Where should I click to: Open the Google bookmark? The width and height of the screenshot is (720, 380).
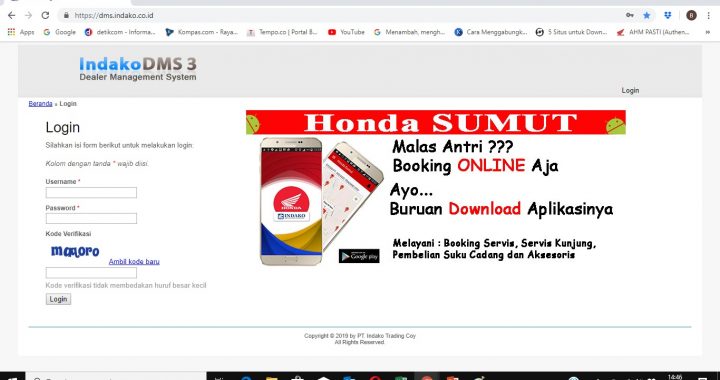click(60, 32)
